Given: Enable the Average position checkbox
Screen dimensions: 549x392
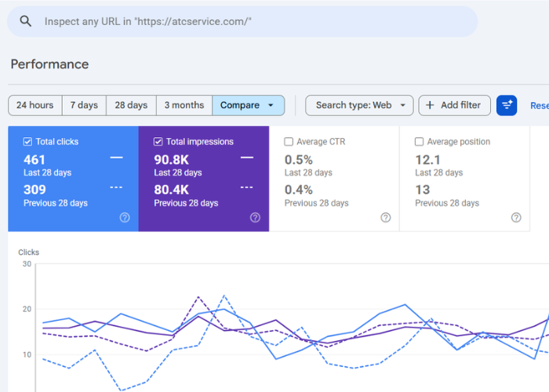Looking at the screenshot, I should [419, 142].
